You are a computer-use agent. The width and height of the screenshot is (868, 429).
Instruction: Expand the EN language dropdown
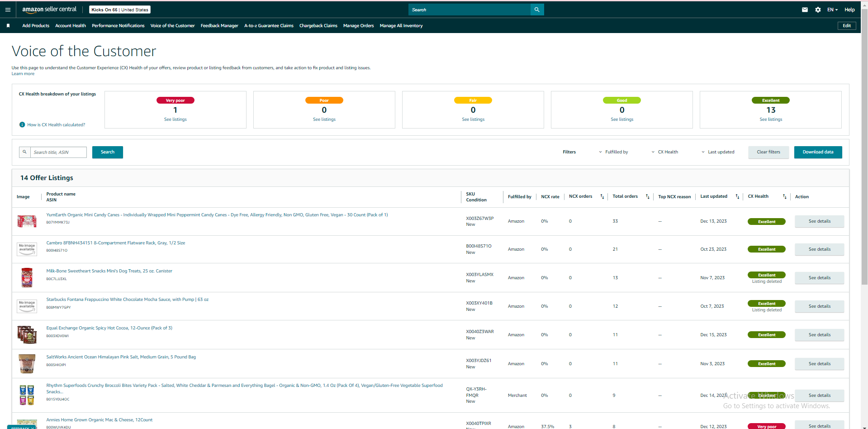[832, 10]
